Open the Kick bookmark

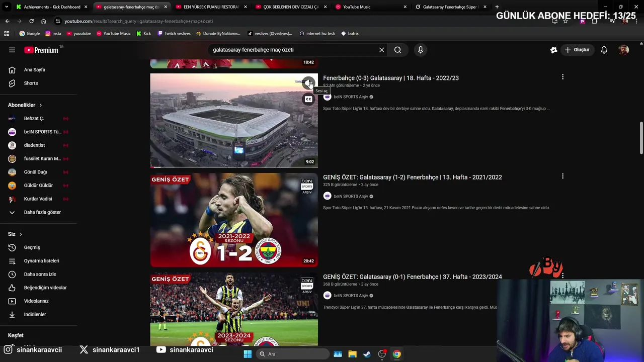click(x=143, y=34)
